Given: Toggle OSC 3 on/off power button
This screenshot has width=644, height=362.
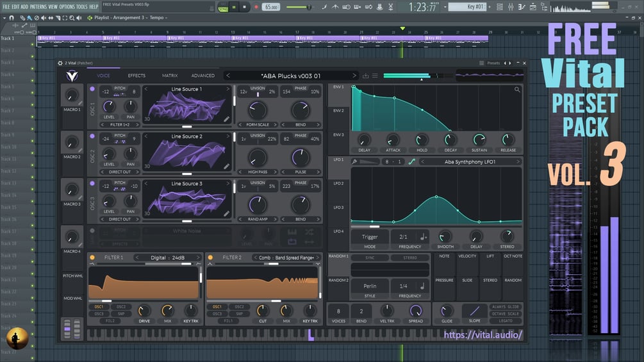Looking at the screenshot, I should point(92,183).
